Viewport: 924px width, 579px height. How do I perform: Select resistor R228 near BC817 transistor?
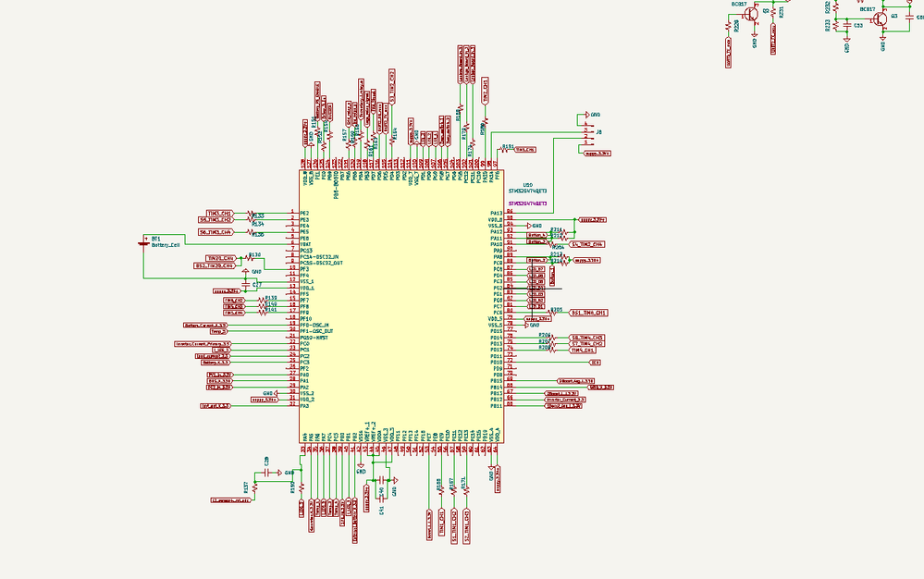coord(728,25)
